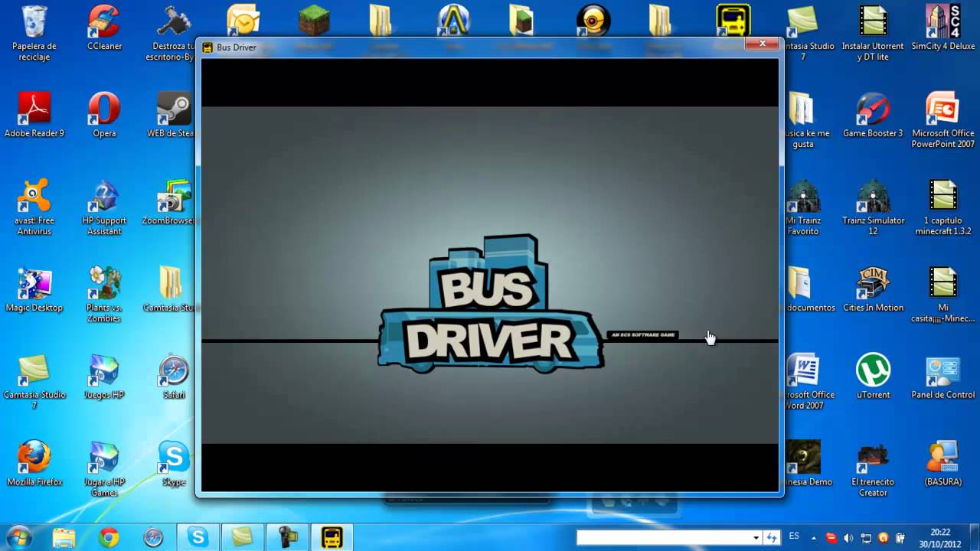The image size is (980, 551).
Task: Focus the taskbar search text field
Action: pyautogui.click(x=663, y=537)
